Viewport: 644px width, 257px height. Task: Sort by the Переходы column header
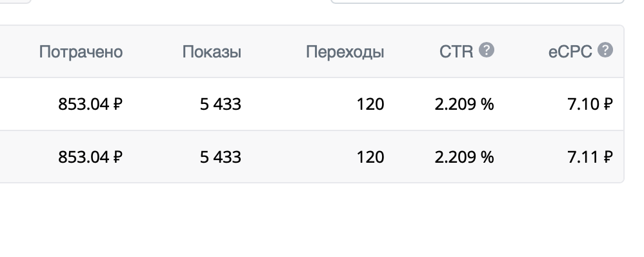pos(345,52)
